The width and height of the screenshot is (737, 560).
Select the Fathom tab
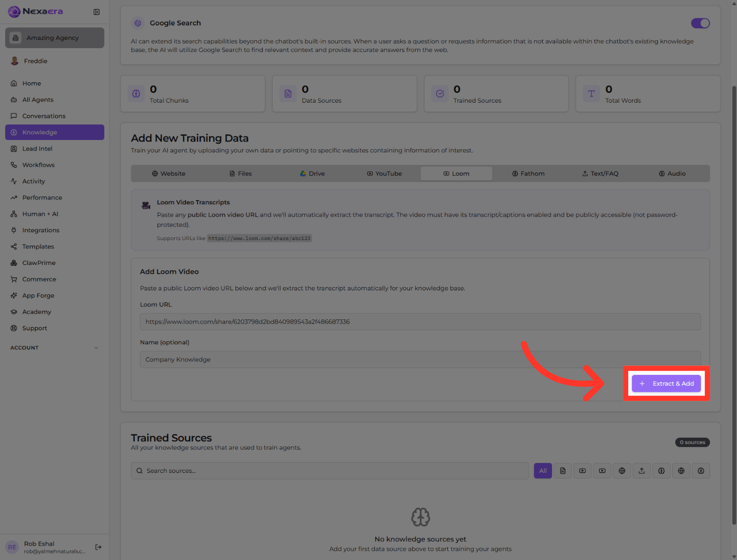(528, 174)
